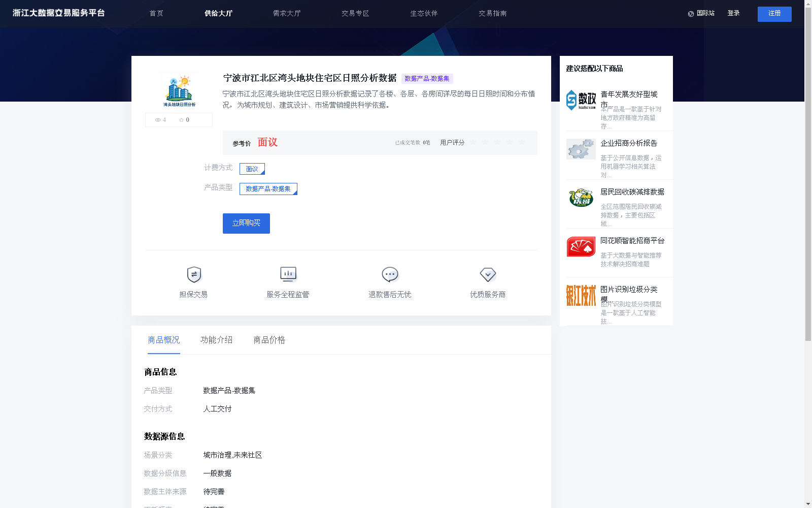Click 登录 link

pos(733,14)
